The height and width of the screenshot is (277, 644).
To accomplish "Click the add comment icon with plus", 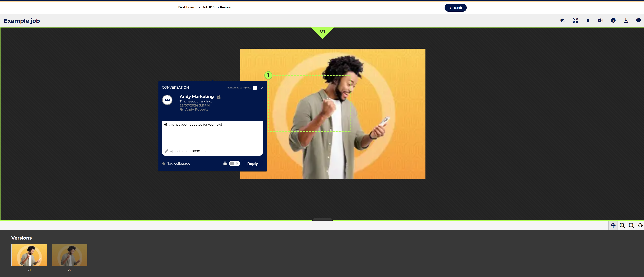I will (x=563, y=21).
